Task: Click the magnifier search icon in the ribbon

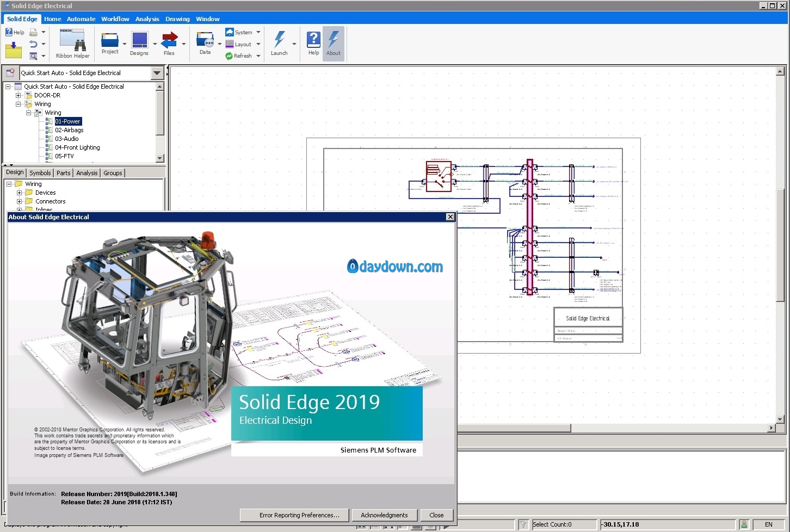Action: click(33, 56)
